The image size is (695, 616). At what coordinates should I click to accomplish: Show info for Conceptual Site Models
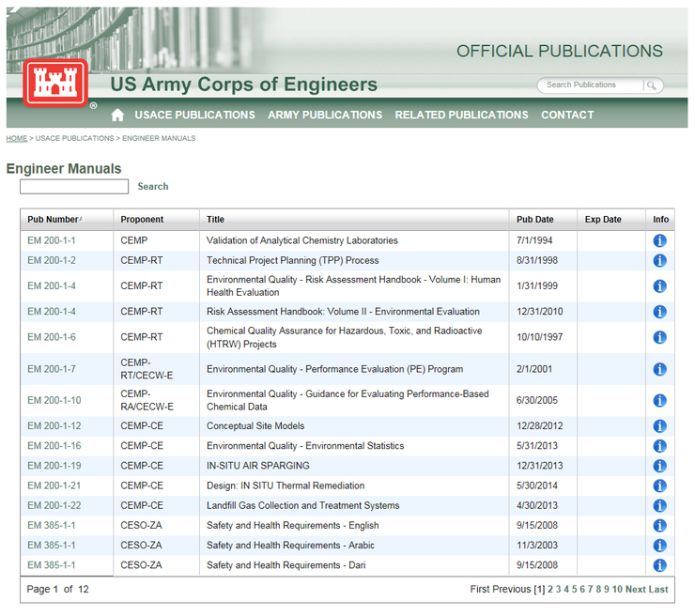click(659, 426)
